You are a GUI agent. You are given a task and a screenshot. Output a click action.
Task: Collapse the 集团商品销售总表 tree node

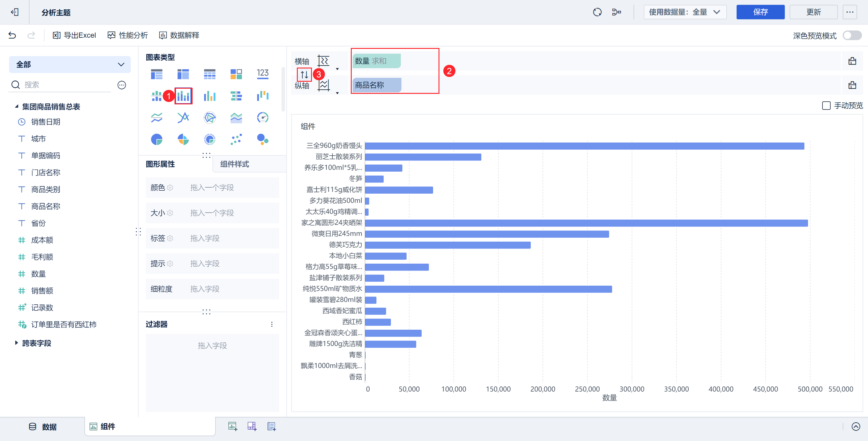pyautogui.click(x=16, y=106)
